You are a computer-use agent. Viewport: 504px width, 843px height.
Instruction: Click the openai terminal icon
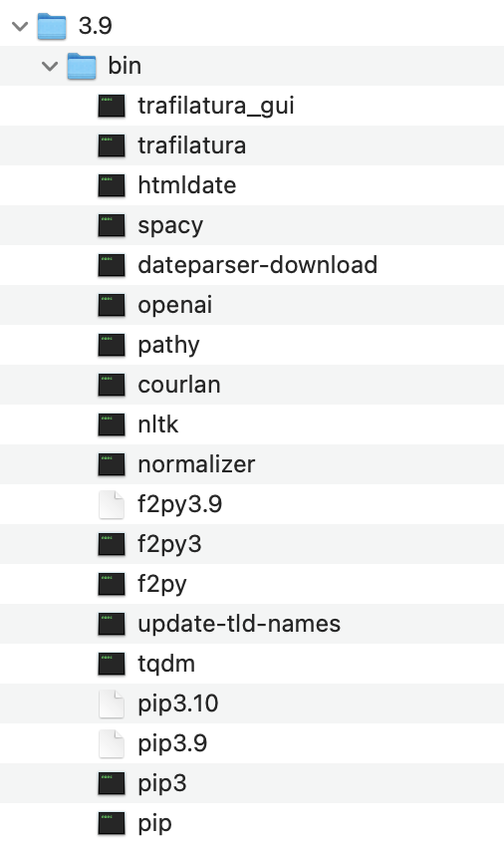tap(112, 305)
